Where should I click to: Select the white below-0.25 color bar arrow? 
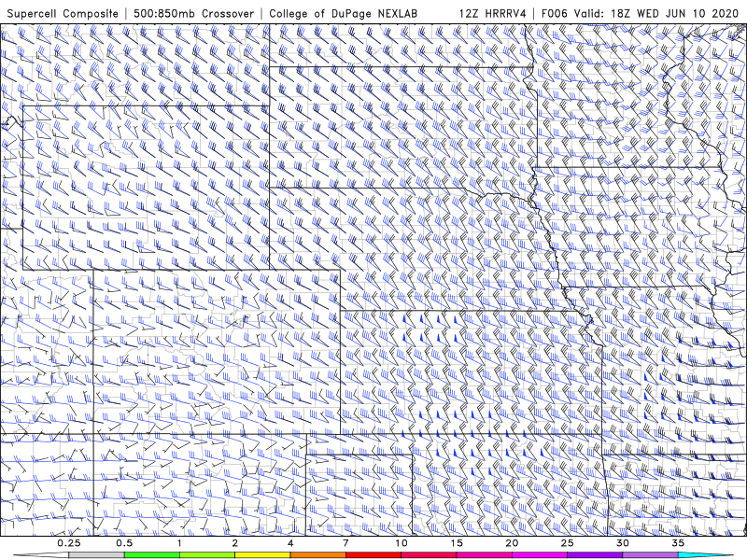(43, 555)
